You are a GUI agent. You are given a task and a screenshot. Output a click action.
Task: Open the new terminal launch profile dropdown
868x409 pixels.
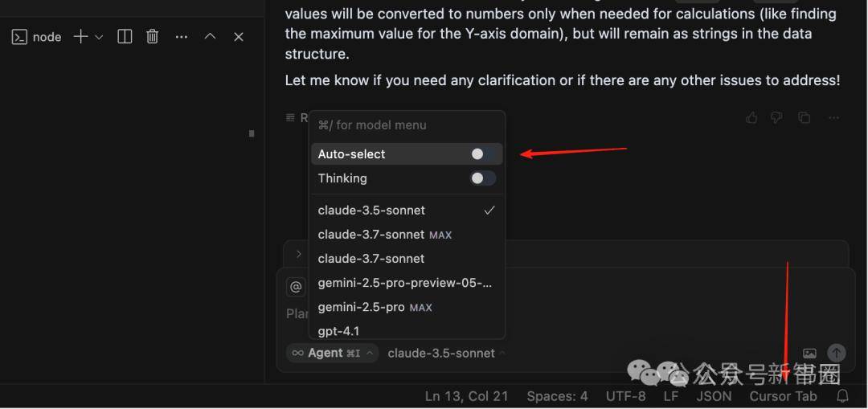pos(99,37)
